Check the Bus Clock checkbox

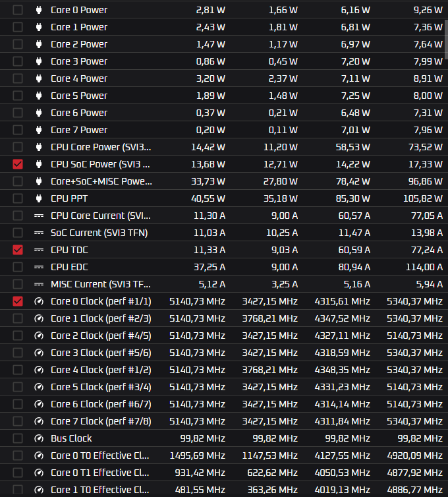18,438
